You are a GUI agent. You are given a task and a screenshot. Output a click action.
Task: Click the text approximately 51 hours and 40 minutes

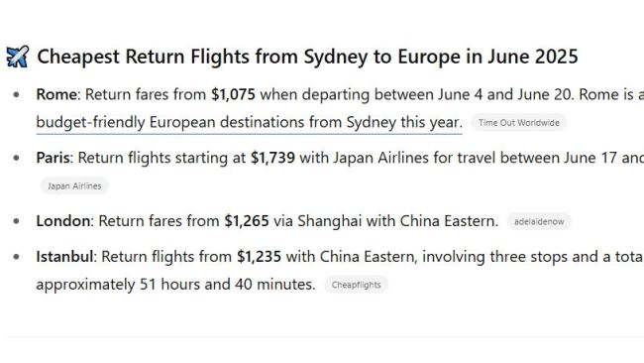click(x=175, y=285)
